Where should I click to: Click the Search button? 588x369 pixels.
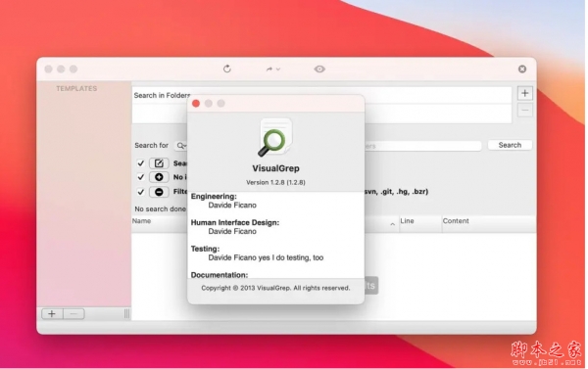click(x=510, y=145)
